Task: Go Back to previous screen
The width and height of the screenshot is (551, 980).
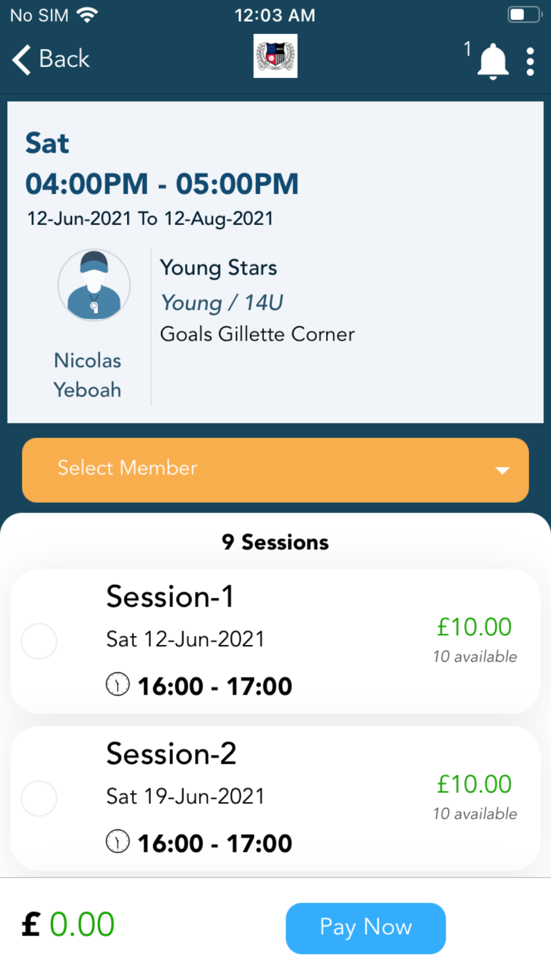Action: tap(51, 59)
